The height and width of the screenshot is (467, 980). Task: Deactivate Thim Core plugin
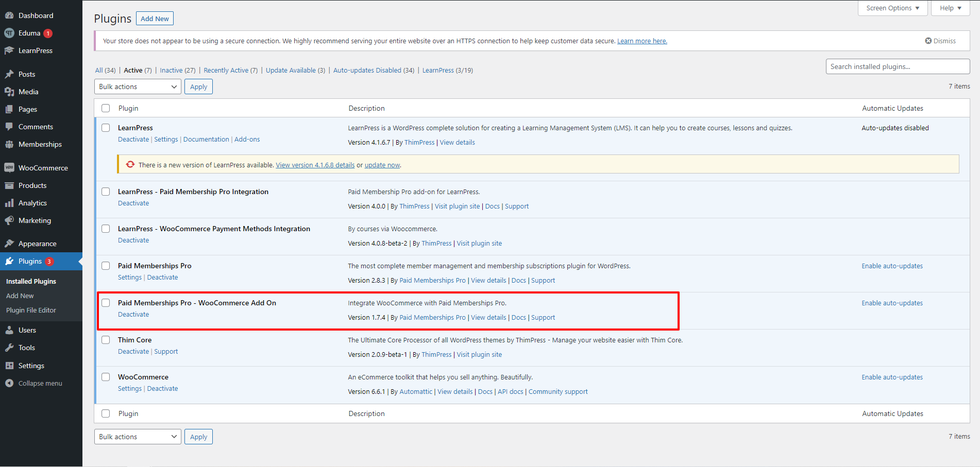[133, 352]
